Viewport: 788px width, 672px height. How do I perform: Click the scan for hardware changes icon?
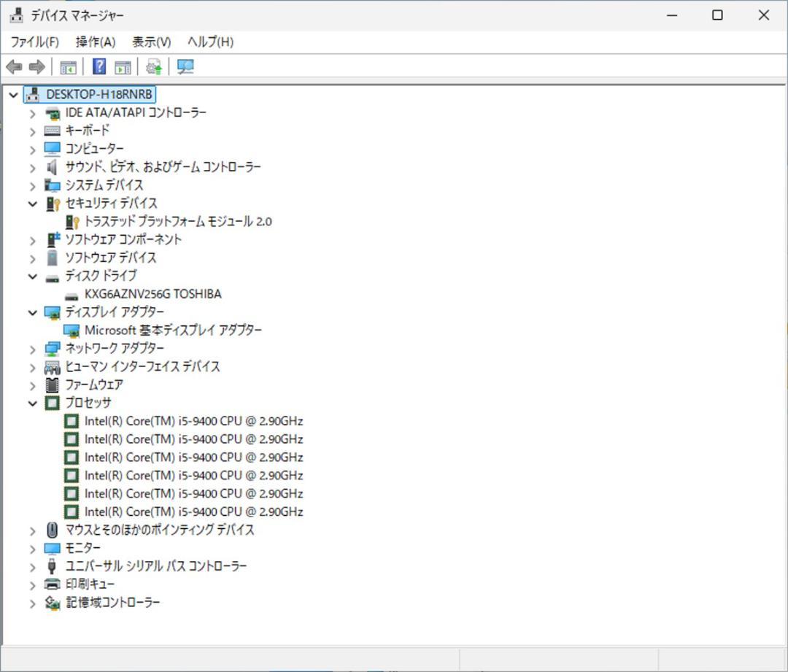coord(185,66)
